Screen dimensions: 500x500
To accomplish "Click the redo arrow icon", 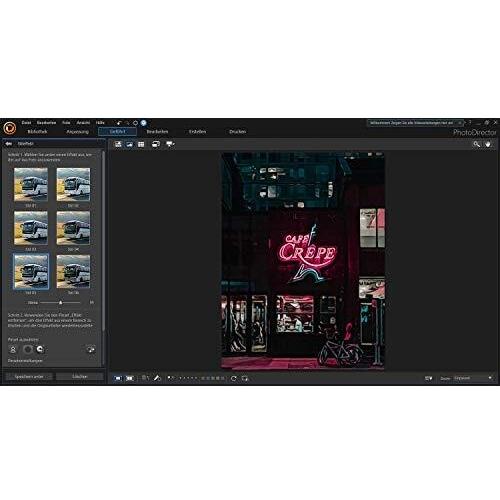I will click(x=127, y=123).
